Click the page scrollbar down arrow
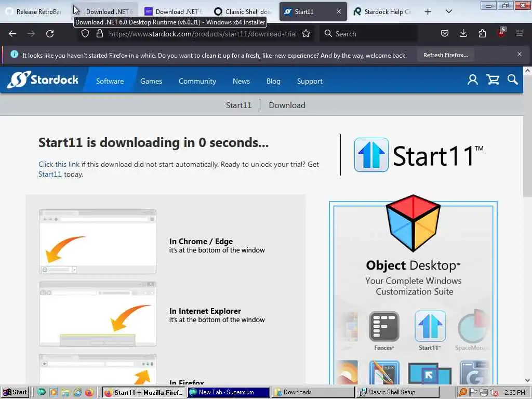This screenshot has width=532, height=399. pos(527,380)
